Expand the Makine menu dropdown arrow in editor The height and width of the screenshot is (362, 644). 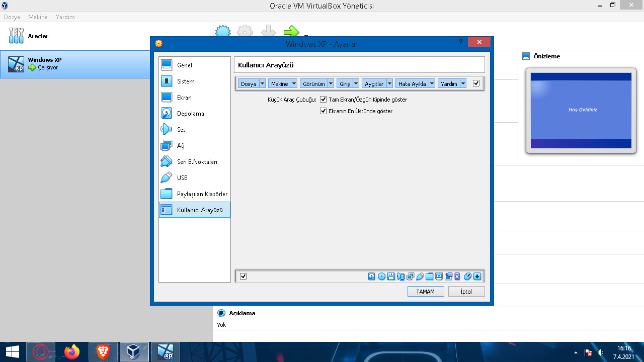click(294, 84)
